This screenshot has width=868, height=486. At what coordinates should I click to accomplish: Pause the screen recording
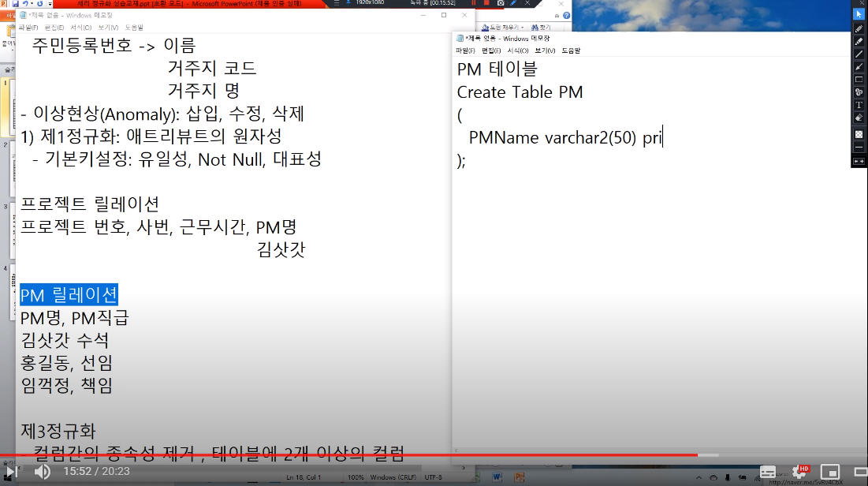coord(473,3)
